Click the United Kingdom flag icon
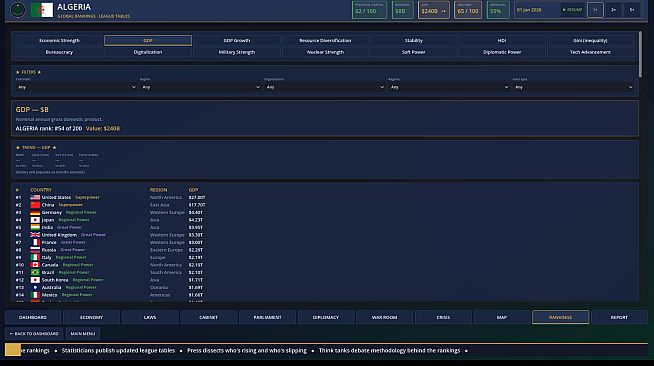 (35, 235)
